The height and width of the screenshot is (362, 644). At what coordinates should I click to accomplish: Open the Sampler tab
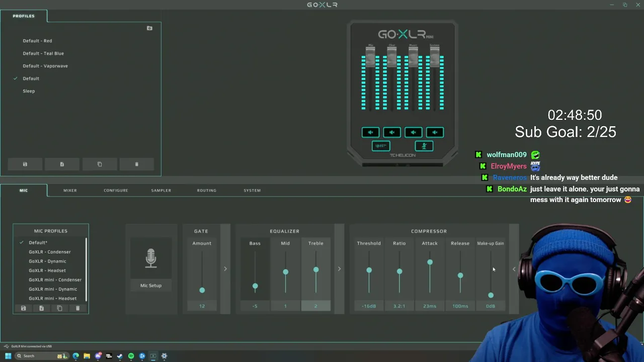pyautogui.click(x=161, y=191)
